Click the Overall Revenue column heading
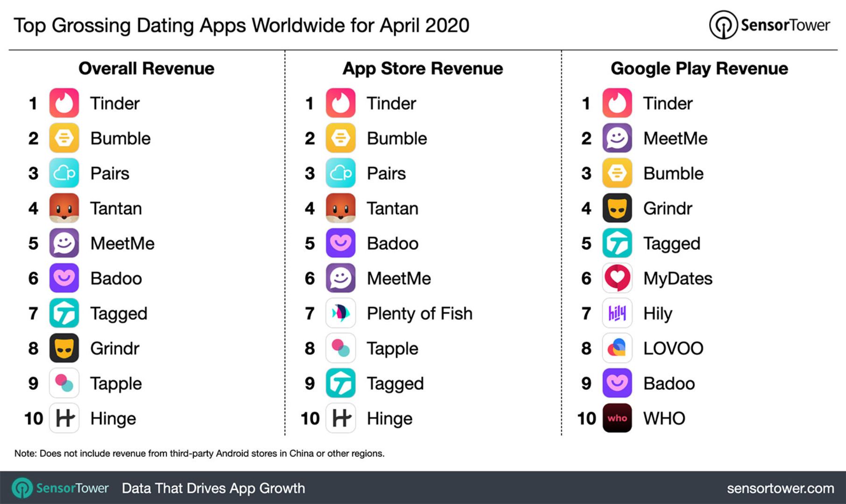Image resolution: width=846 pixels, height=504 pixels. coord(146,69)
